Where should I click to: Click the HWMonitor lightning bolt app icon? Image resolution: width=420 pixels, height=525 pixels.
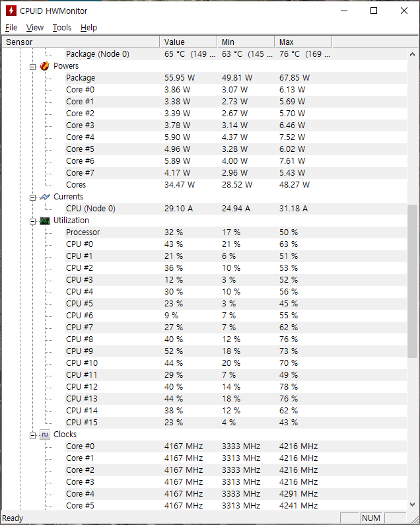(x=11, y=11)
